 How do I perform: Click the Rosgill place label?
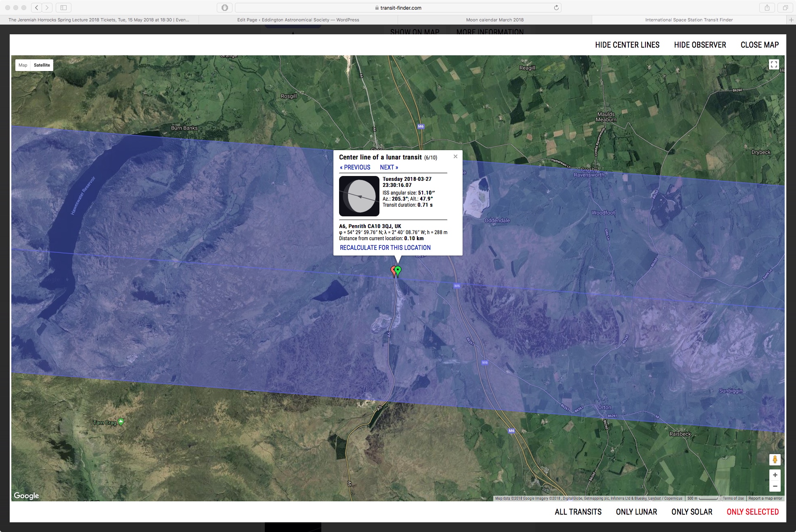[289, 96]
